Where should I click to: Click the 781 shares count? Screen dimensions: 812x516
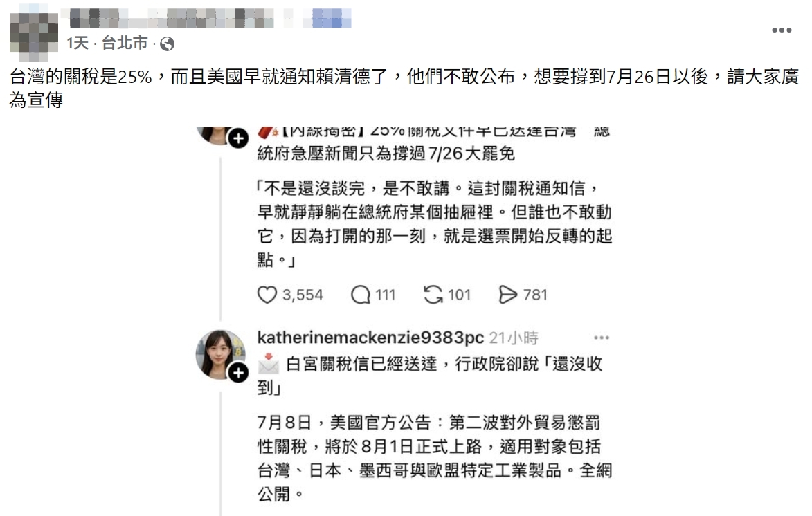click(535, 295)
